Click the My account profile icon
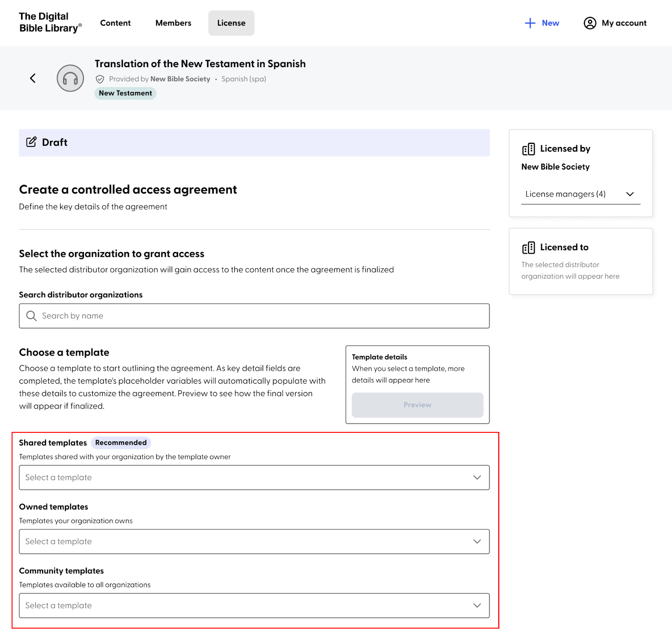This screenshot has height=633, width=672. 590,23
